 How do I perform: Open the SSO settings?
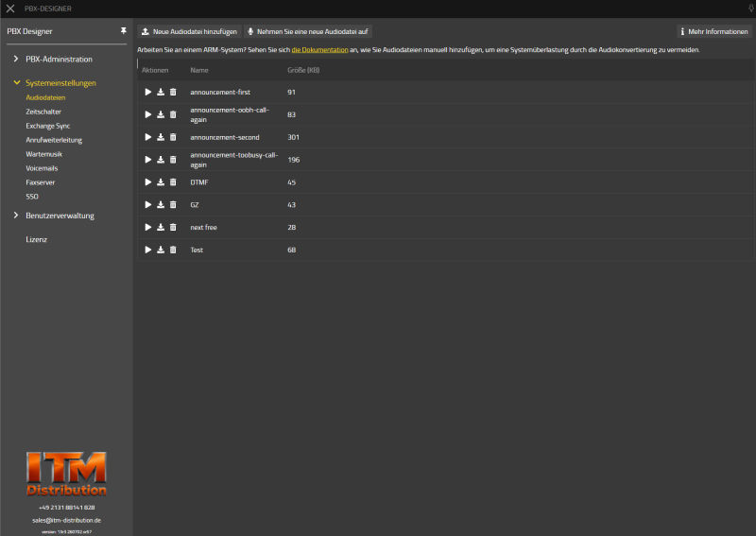(x=32, y=197)
